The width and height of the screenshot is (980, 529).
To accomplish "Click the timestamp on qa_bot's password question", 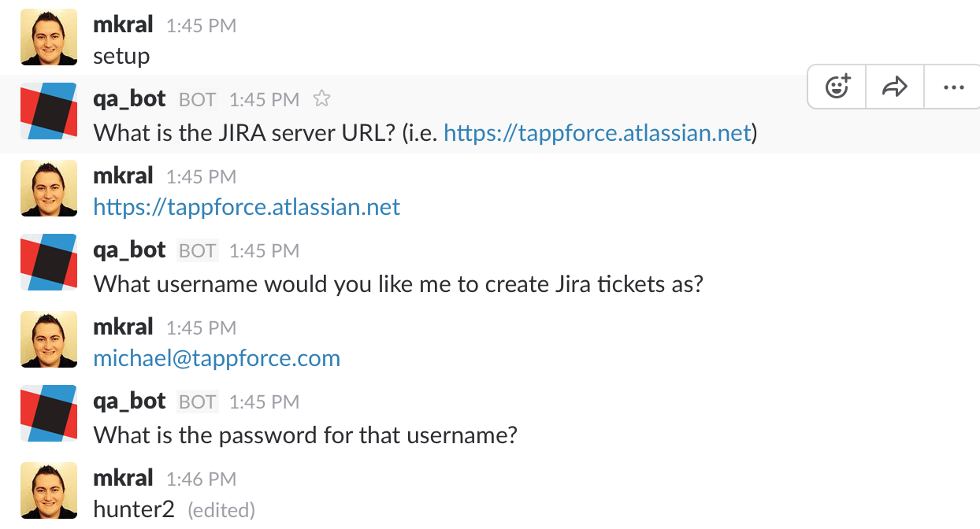I will click(x=264, y=402).
